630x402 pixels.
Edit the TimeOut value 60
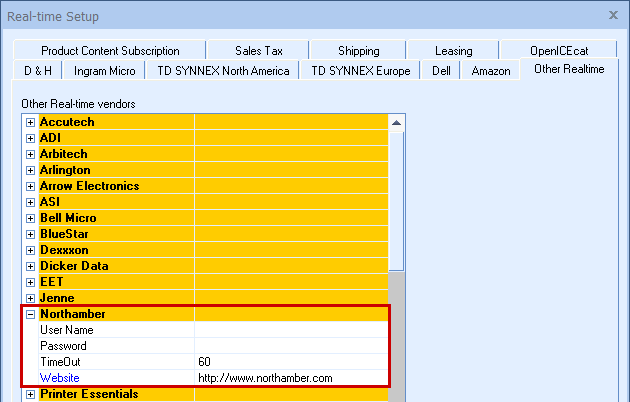pyautogui.click(x=290, y=362)
